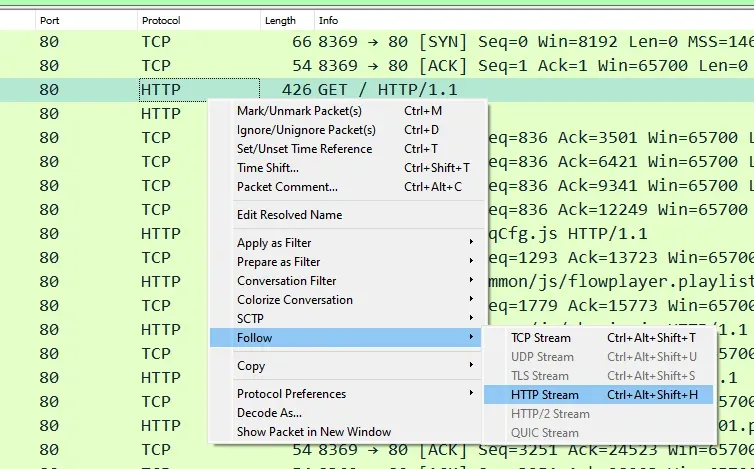Image resolution: width=754 pixels, height=469 pixels.
Task: Expand the SCTP submenu
Action: [x=349, y=318]
